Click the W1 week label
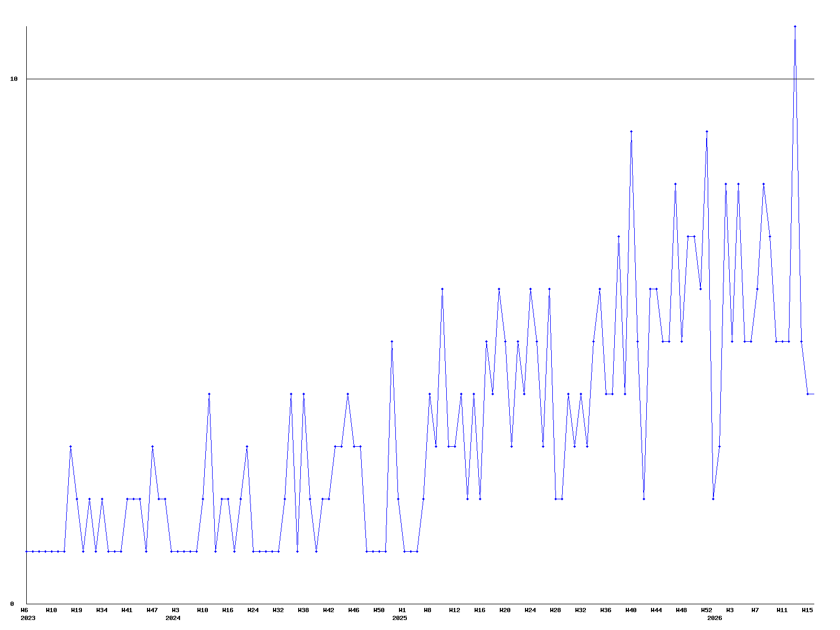Image resolution: width=840 pixels, height=630 pixels. pos(402,610)
